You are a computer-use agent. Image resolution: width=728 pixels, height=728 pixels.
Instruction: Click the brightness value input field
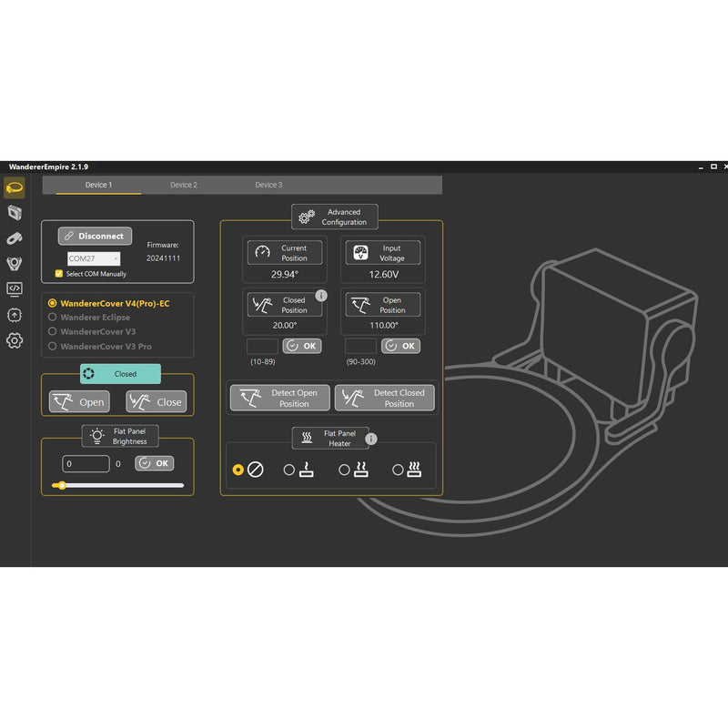[86, 463]
